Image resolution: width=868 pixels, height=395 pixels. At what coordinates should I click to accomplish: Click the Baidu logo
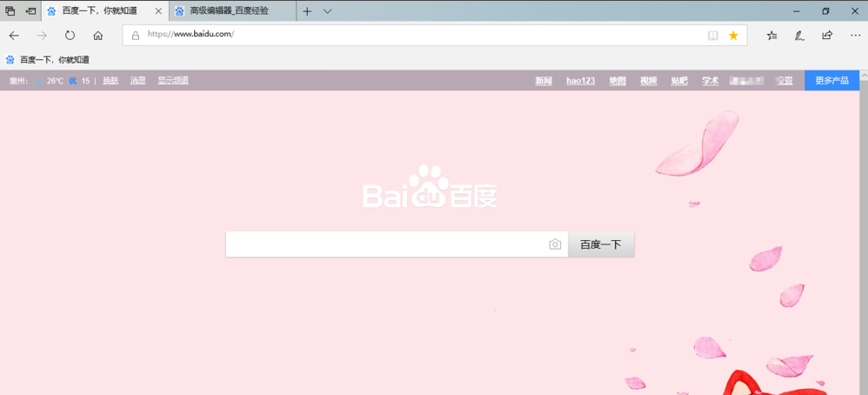pyautogui.click(x=430, y=187)
